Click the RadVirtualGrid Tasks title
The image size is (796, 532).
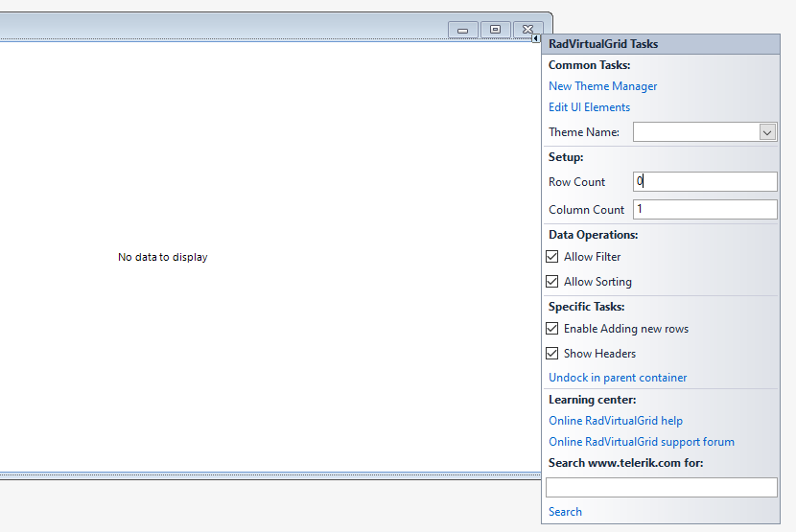(x=603, y=44)
